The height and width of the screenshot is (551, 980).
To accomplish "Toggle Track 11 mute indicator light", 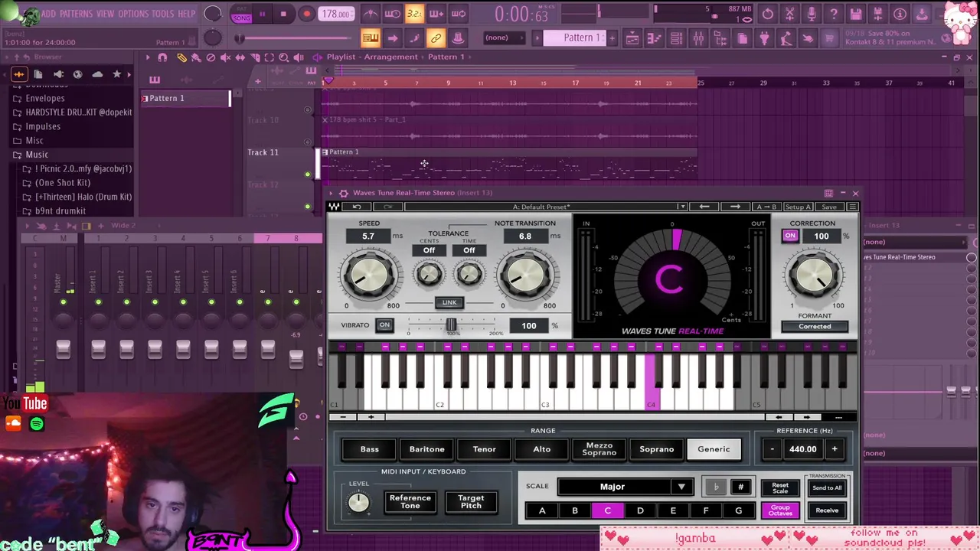I will [x=309, y=174].
